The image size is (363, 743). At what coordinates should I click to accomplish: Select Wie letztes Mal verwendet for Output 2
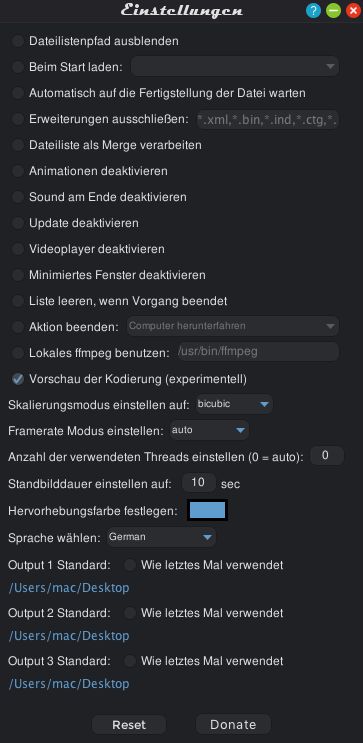tap(130, 613)
